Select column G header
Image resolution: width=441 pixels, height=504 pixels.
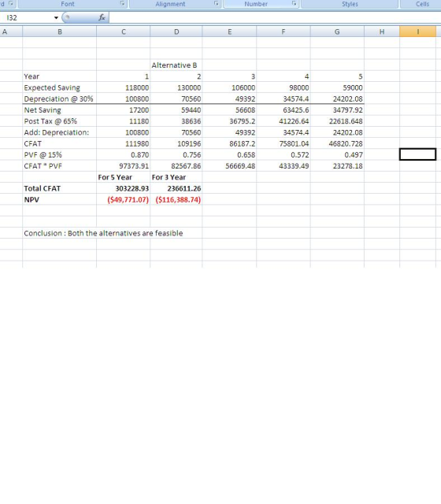(x=337, y=31)
